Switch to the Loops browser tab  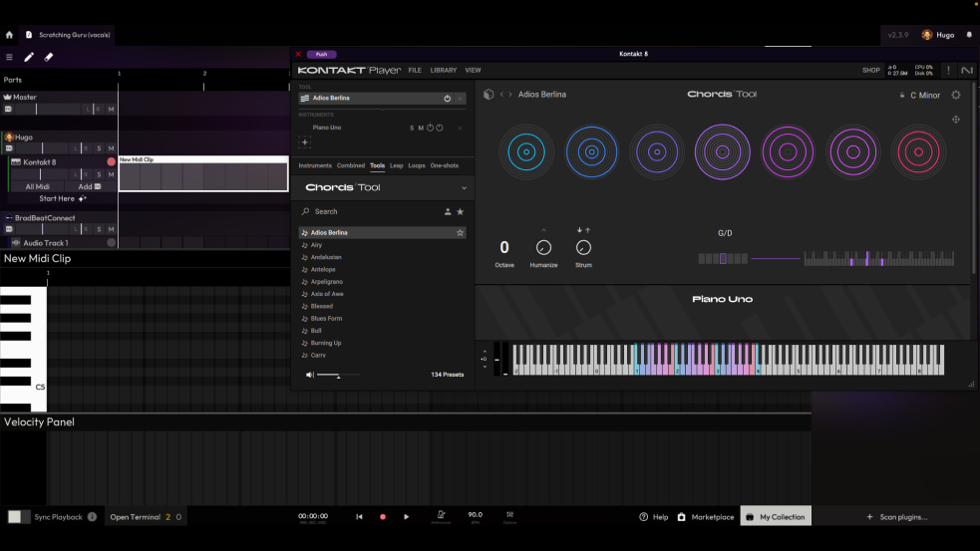pyautogui.click(x=417, y=165)
